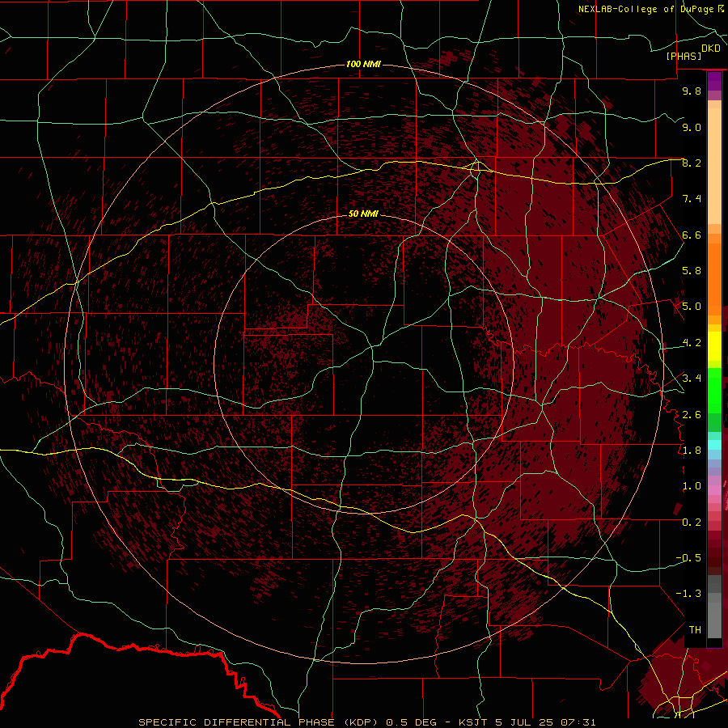Click the -1.3 value on the scale
The image size is (728, 728).
(x=688, y=594)
